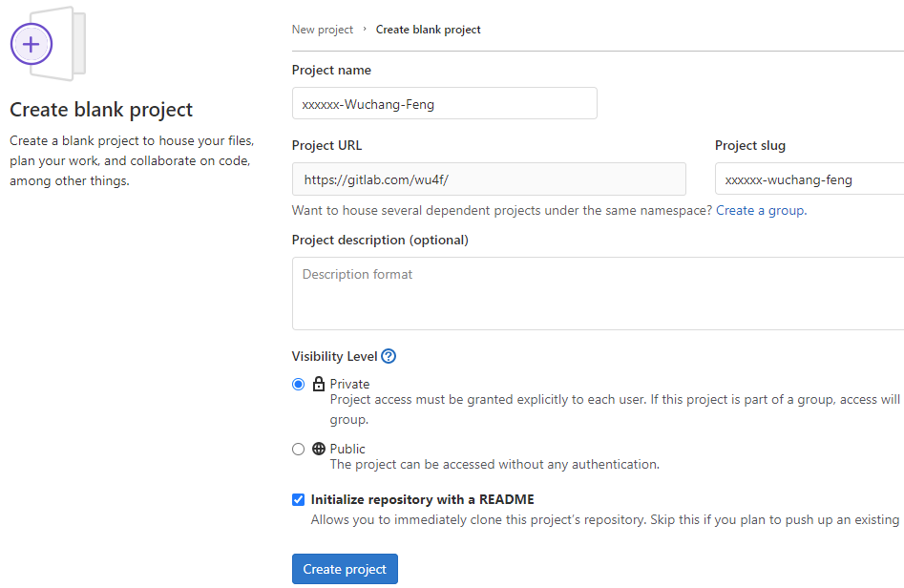Image resolution: width=904 pixels, height=588 pixels.
Task: Select the Public visibility radio button
Action: point(298,449)
